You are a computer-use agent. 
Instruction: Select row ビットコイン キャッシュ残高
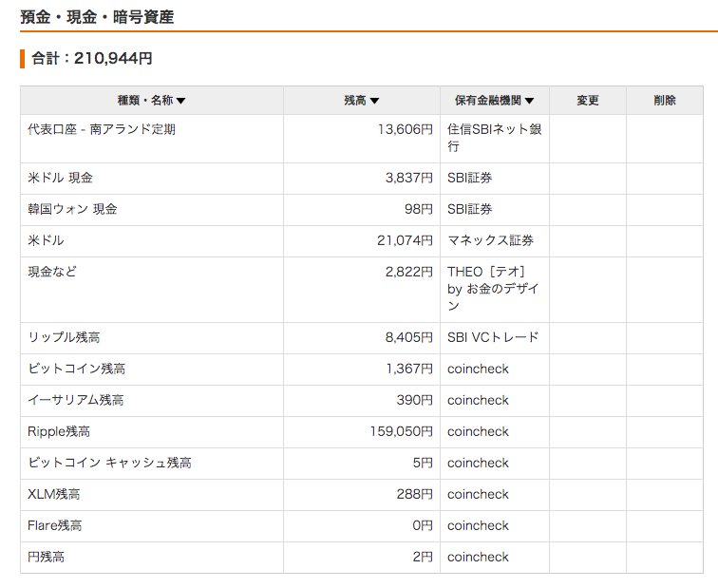tap(362, 464)
